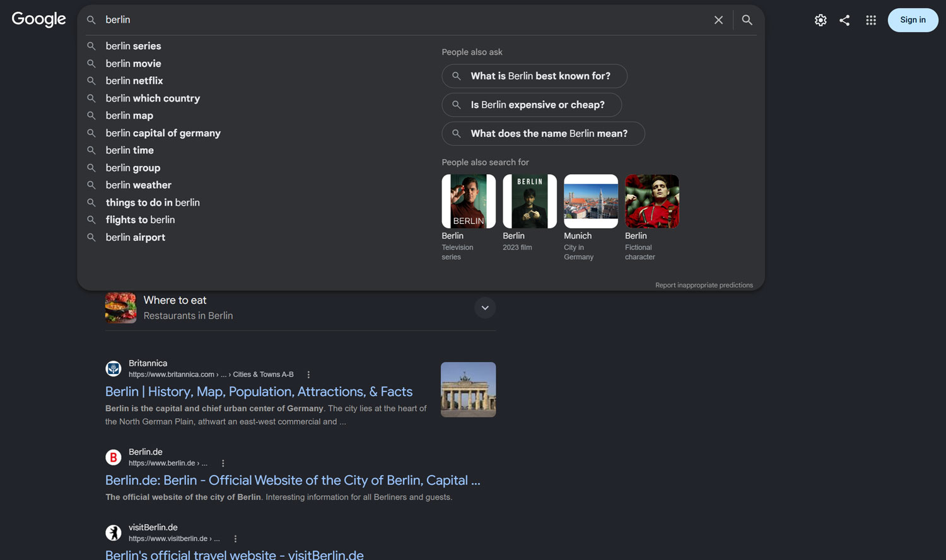This screenshot has height=560, width=946.
Task: Open Berlin Fictional character thumbnail
Action: 652,201
